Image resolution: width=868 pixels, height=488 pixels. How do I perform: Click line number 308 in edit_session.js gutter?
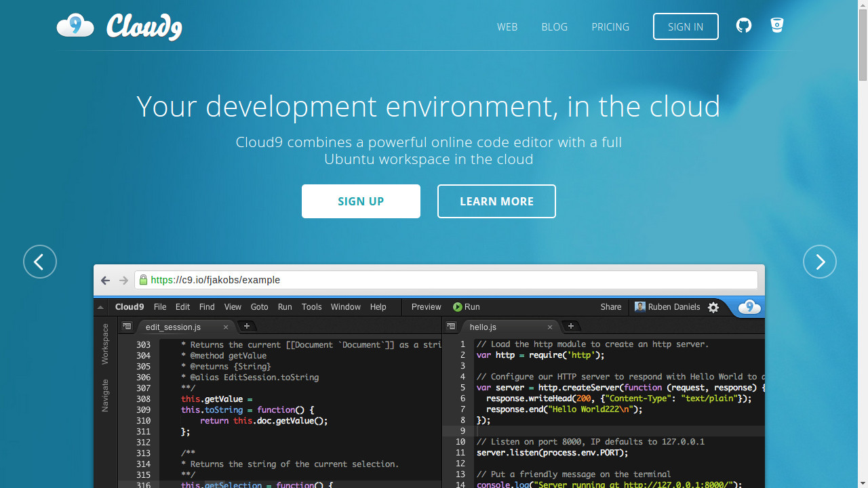pyautogui.click(x=143, y=399)
